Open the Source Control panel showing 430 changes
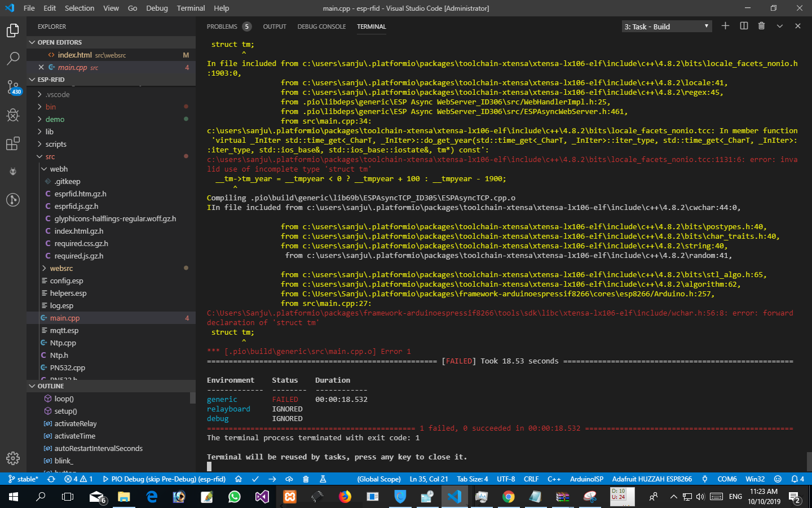 [x=13, y=85]
